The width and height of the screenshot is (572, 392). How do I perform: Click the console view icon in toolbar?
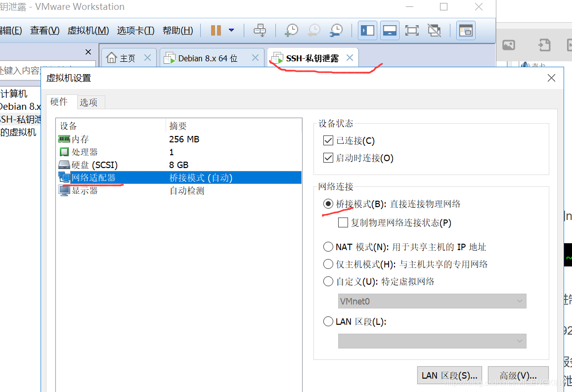coord(466,30)
